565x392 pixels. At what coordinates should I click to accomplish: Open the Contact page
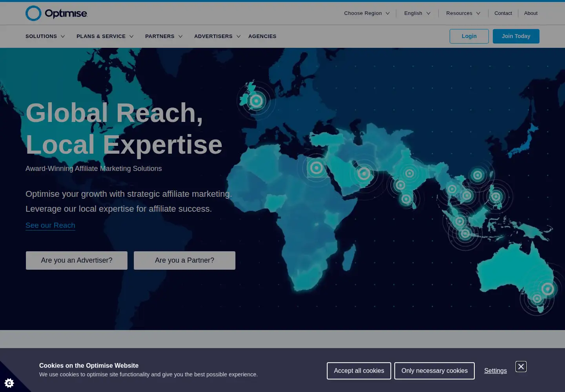[503, 13]
